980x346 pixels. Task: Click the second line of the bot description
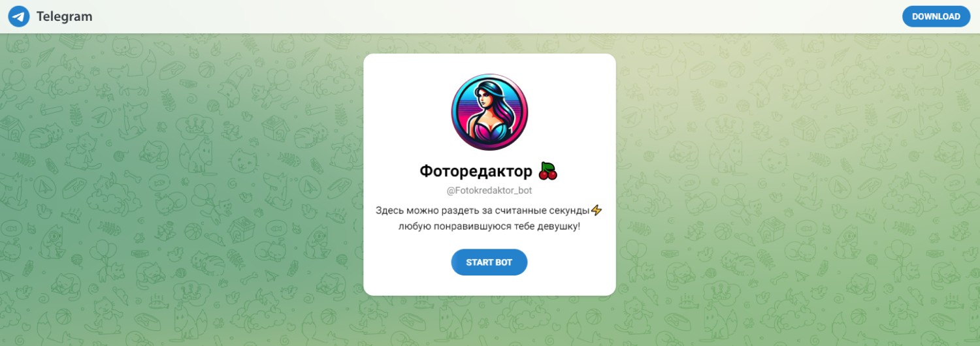point(489,227)
